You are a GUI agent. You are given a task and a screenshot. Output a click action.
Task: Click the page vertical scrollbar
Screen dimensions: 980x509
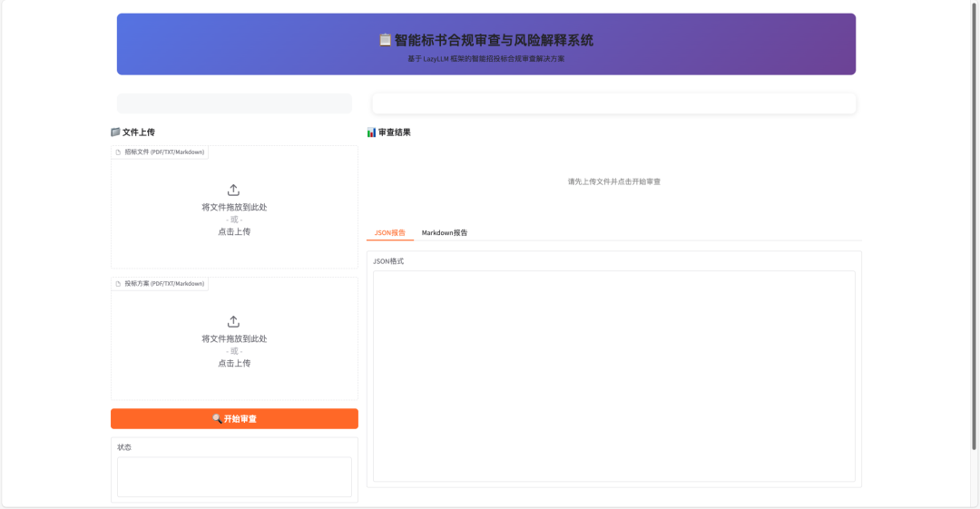(974, 225)
